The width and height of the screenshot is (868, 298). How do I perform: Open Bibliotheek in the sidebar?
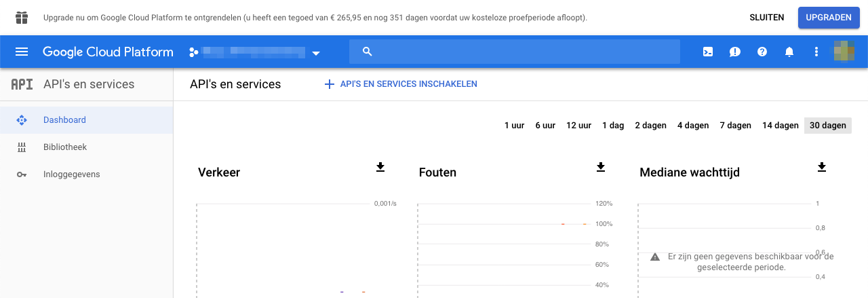coord(65,147)
